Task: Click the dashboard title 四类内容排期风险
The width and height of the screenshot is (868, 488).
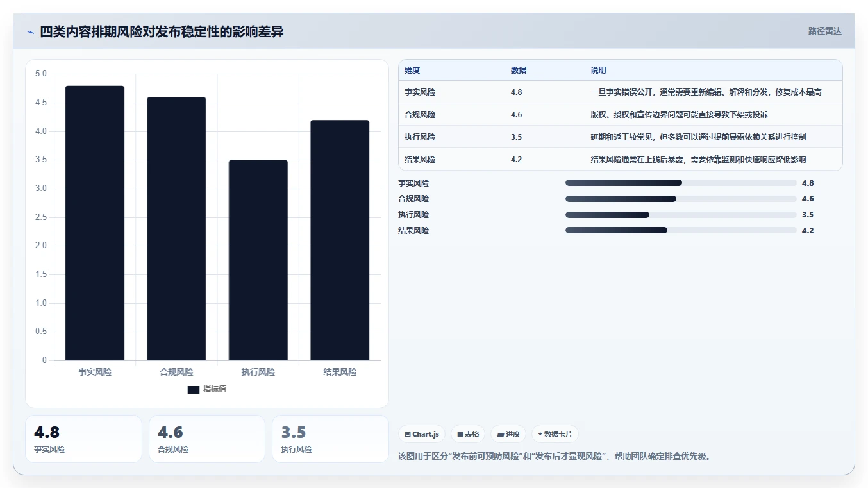Action: pyautogui.click(x=162, y=32)
